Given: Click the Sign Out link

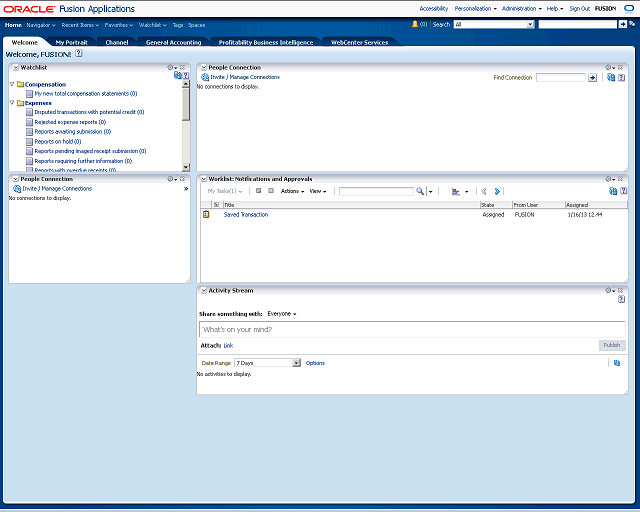Looking at the screenshot, I should tap(580, 9).
